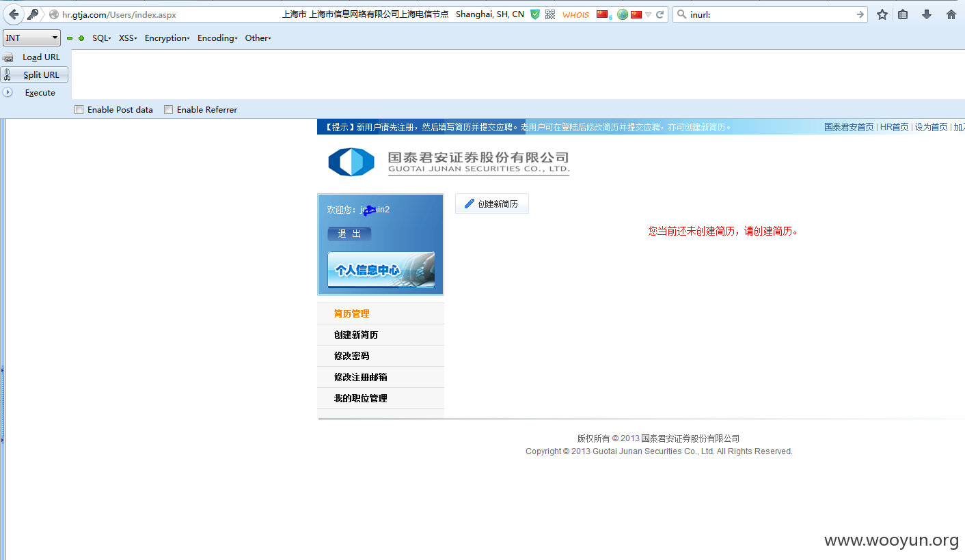
Task: Open the HR首页 link
Action: tap(894, 127)
